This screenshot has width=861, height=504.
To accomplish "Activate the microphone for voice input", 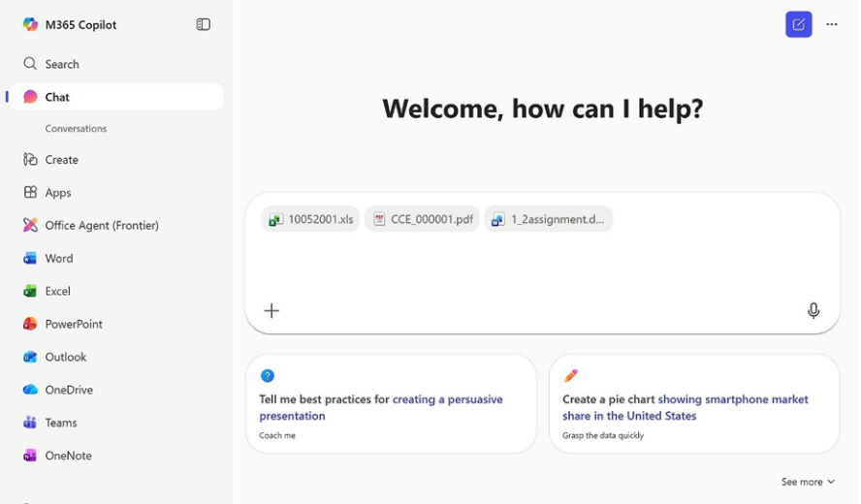I will [x=813, y=311].
